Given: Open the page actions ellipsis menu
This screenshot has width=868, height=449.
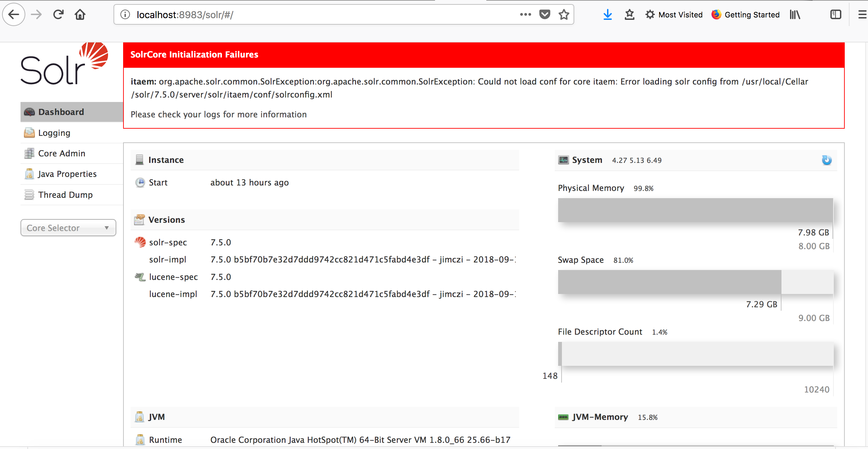Looking at the screenshot, I should click(x=525, y=14).
